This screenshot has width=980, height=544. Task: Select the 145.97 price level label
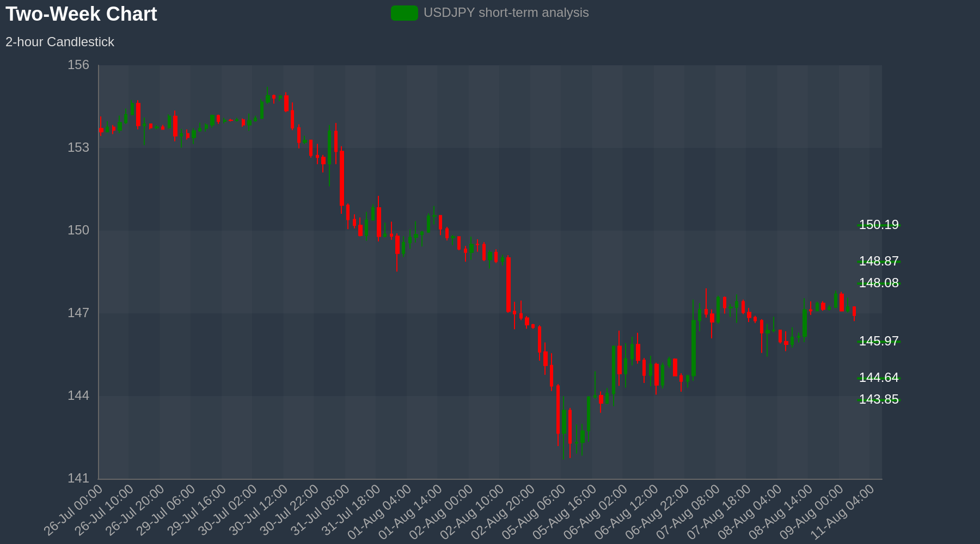pyautogui.click(x=879, y=341)
